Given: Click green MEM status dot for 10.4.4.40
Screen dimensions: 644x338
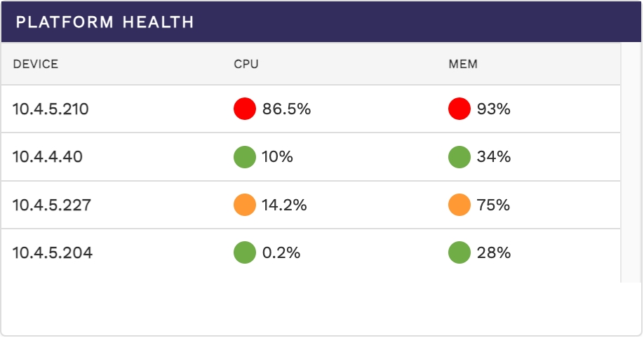Looking at the screenshot, I should [459, 157].
